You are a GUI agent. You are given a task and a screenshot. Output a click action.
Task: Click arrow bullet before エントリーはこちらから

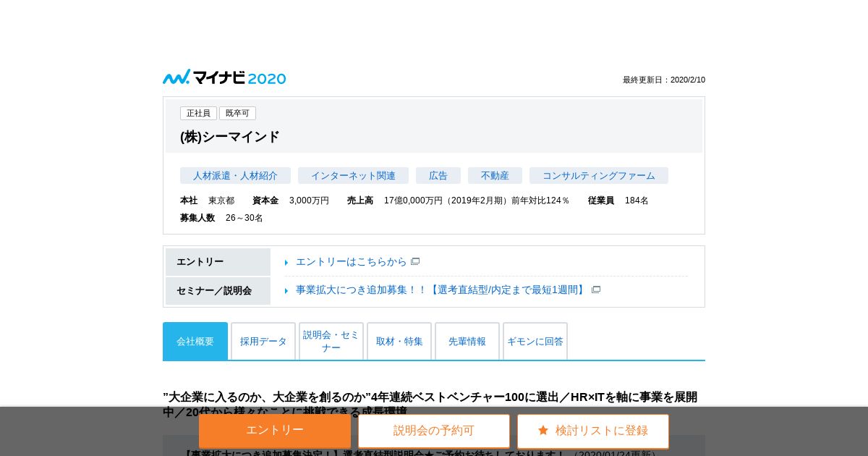[x=286, y=262]
